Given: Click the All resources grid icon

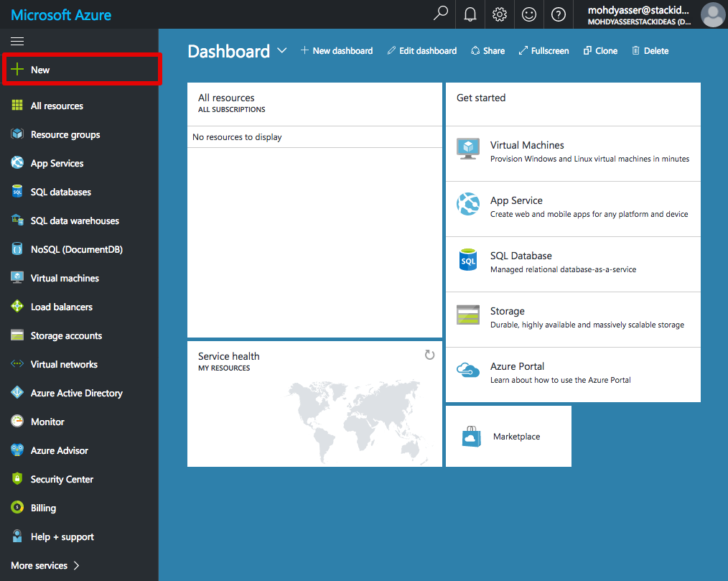Looking at the screenshot, I should point(17,106).
